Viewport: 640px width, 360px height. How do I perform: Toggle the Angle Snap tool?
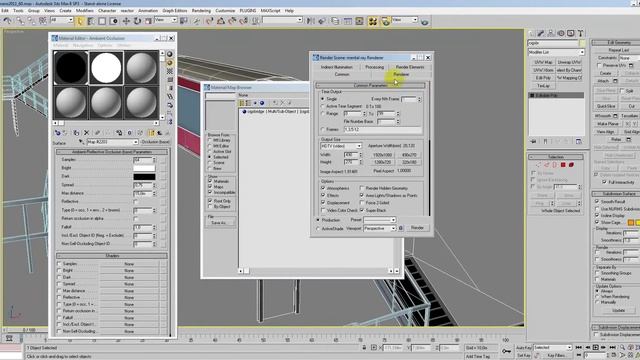(221, 20)
